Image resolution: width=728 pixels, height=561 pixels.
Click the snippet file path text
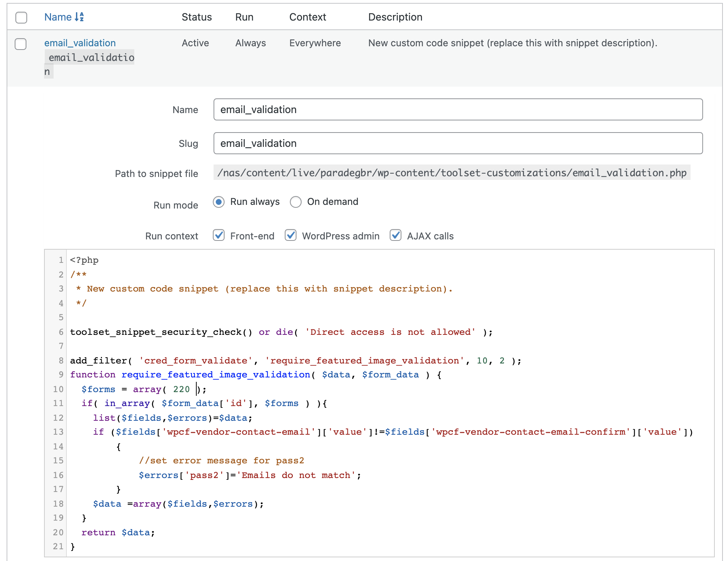click(452, 173)
